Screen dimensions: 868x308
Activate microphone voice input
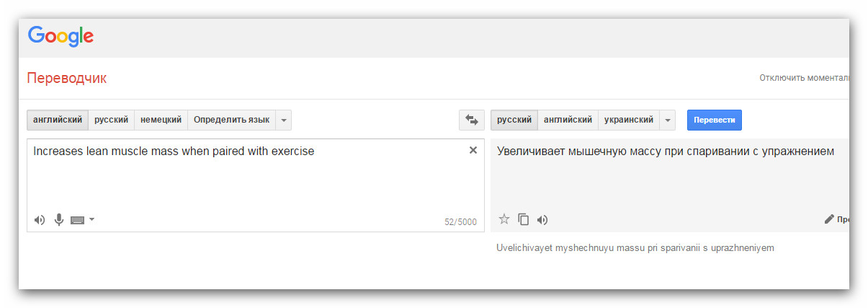pos(59,220)
